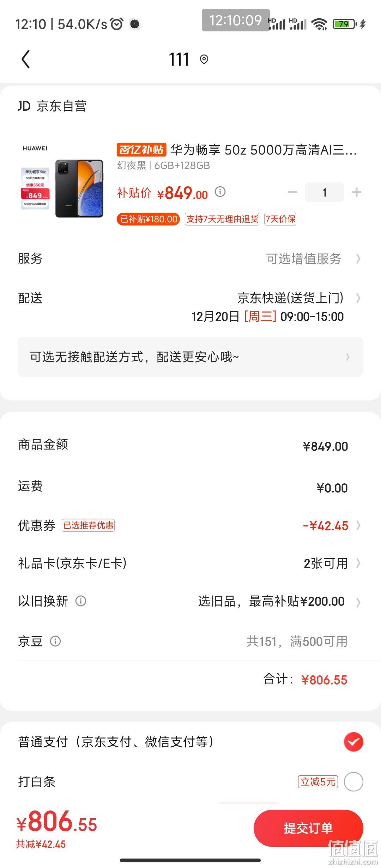Select 打白条 payment radio button
Viewport: 381px width, 868px height.
point(353,782)
